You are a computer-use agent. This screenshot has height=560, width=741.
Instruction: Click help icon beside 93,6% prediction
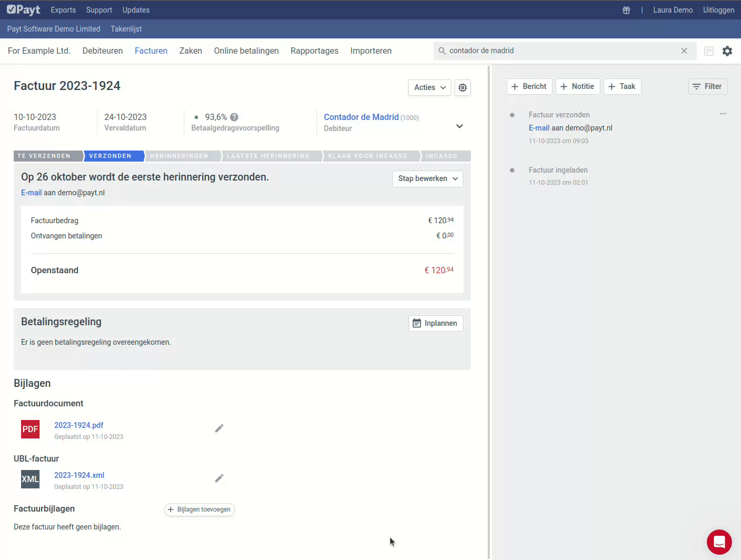234,117
